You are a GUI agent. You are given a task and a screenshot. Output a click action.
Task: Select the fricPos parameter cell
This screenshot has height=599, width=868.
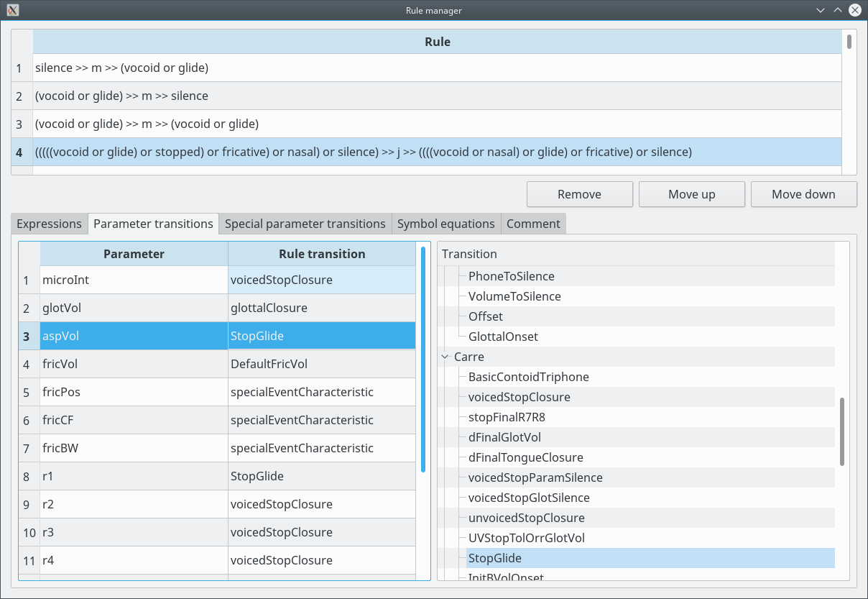click(x=134, y=392)
